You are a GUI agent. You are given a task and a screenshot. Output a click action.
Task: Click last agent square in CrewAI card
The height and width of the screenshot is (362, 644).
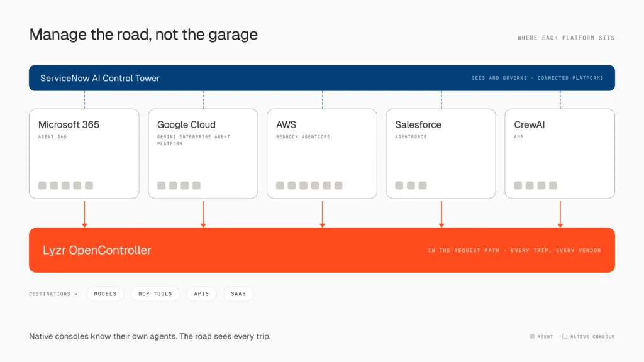point(553,185)
